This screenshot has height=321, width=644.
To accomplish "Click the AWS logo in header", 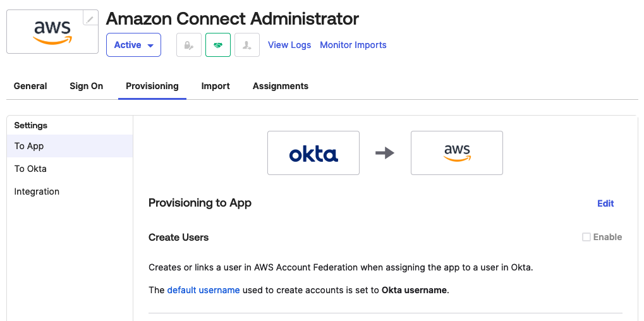I will pyautogui.click(x=52, y=32).
